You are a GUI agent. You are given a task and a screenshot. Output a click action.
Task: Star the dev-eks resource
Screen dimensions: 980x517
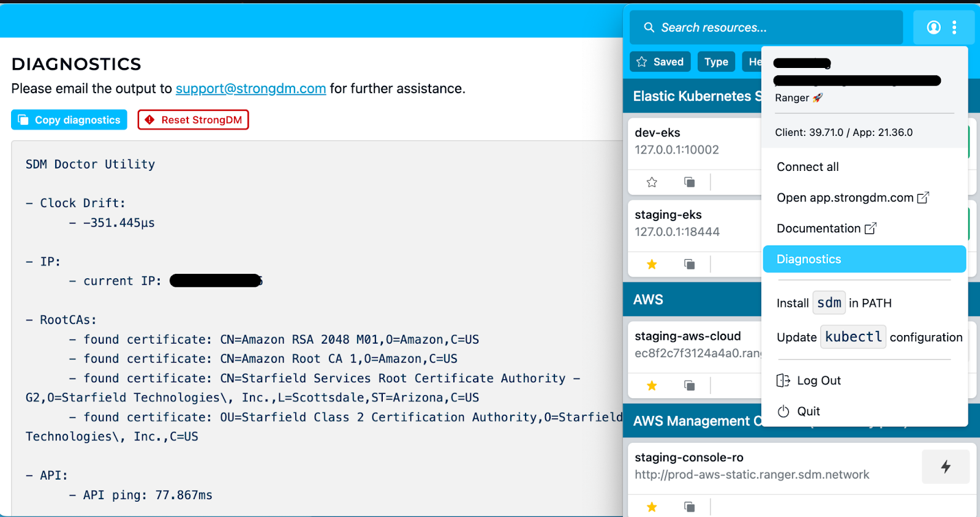[652, 182]
